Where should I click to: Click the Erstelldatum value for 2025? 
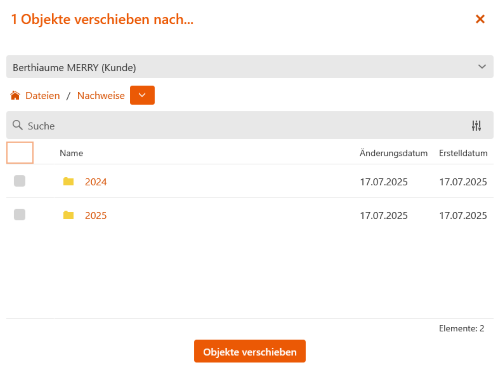point(463,215)
